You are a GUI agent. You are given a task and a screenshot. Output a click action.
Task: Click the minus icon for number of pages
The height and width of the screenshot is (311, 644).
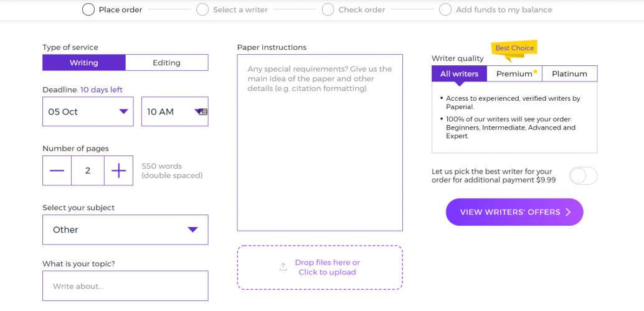pyautogui.click(x=57, y=170)
